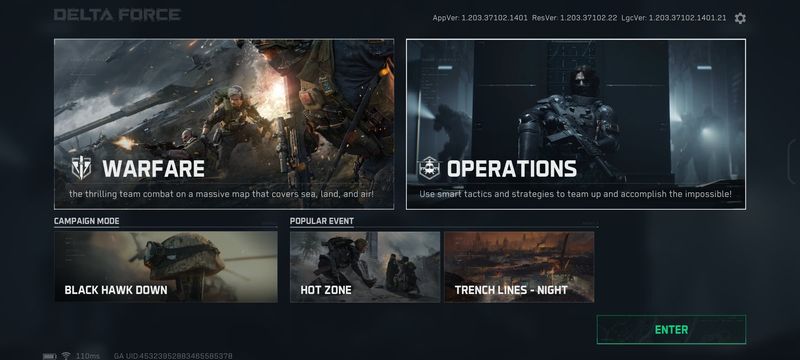The image size is (800, 360).
Task: Click the battery status icon
Action: (50, 356)
